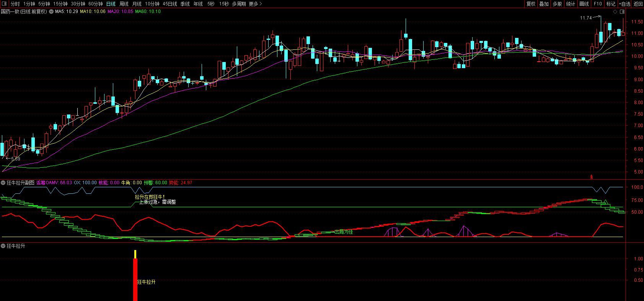The image size is (644, 301).
Task: Click the 国药一致 stock title
Action: click(10, 11)
